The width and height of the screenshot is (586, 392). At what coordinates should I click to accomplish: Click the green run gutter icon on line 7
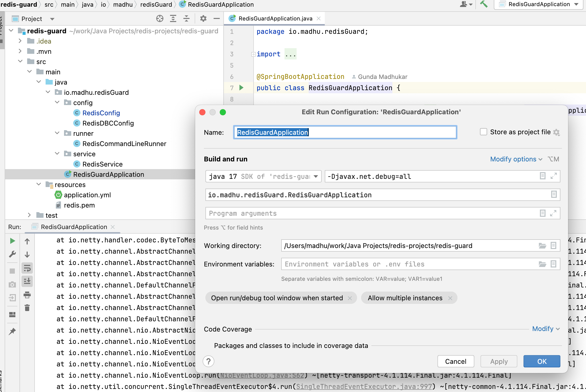(x=241, y=88)
